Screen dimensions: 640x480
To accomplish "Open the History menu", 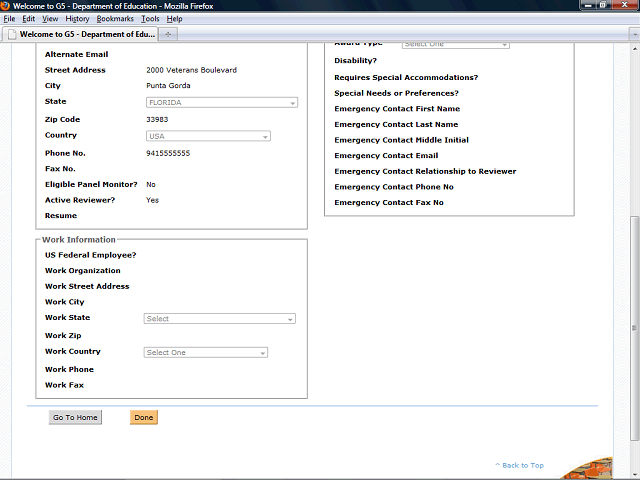I will coord(77,19).
